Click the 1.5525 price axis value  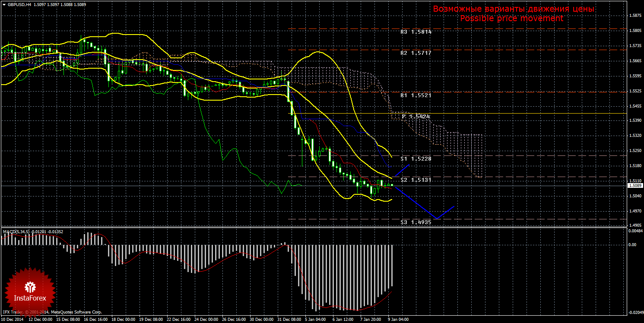click(x=635, y=91)
